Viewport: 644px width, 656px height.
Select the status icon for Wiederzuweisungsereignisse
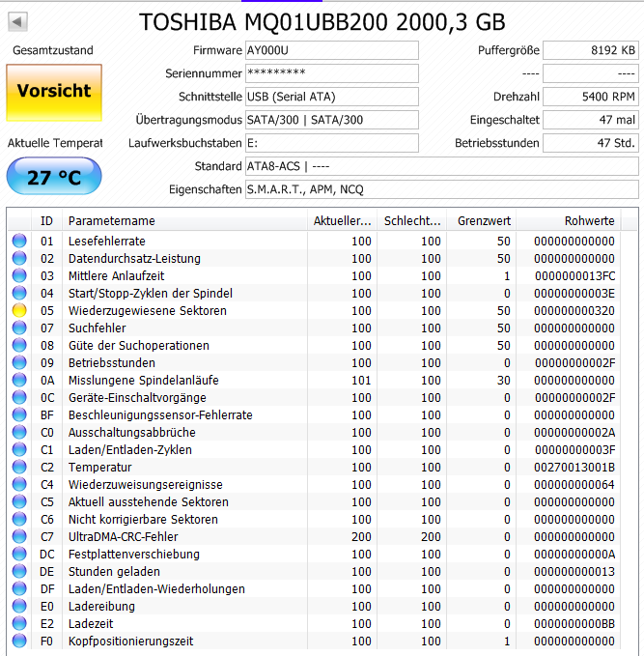pyautogui.click(x=19, y=484)
